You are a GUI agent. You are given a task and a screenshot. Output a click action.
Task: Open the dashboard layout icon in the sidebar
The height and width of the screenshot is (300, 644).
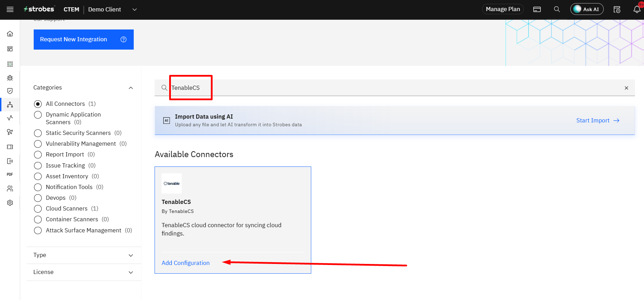(x=10, y=49)
